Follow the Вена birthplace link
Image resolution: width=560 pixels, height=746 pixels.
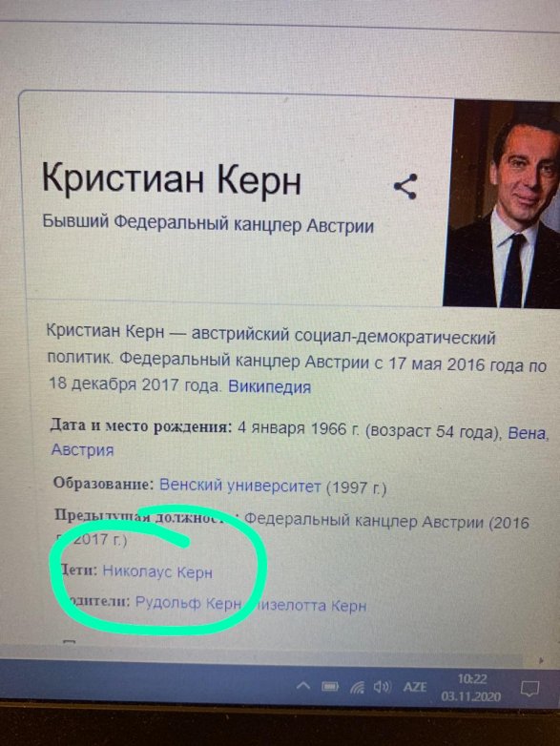(528, 433)
